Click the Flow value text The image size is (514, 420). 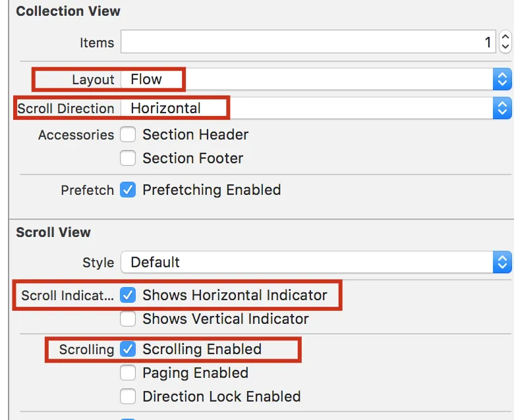point(146,80)
